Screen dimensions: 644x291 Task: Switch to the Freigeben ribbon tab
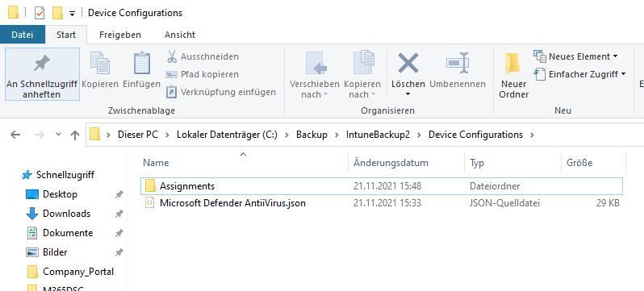point(120,35)
